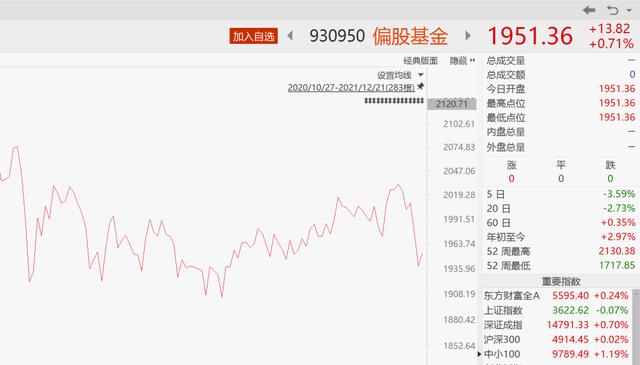Click the 年初至今 value +2.97%
The height and width of the screenshot is (365, 640).
click(618, 237)
